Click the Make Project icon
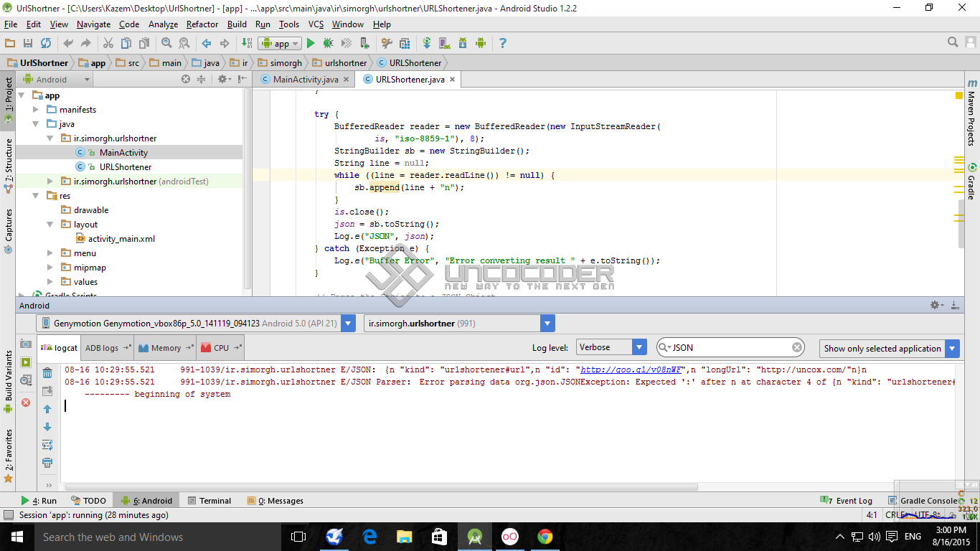Screen dimensions: 980x551 coord(247,43)
